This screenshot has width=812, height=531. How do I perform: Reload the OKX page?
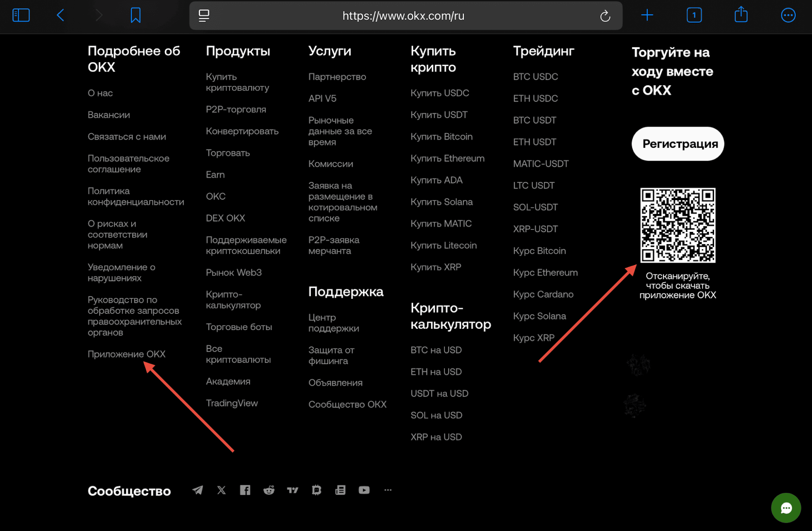tap(605, 15)
